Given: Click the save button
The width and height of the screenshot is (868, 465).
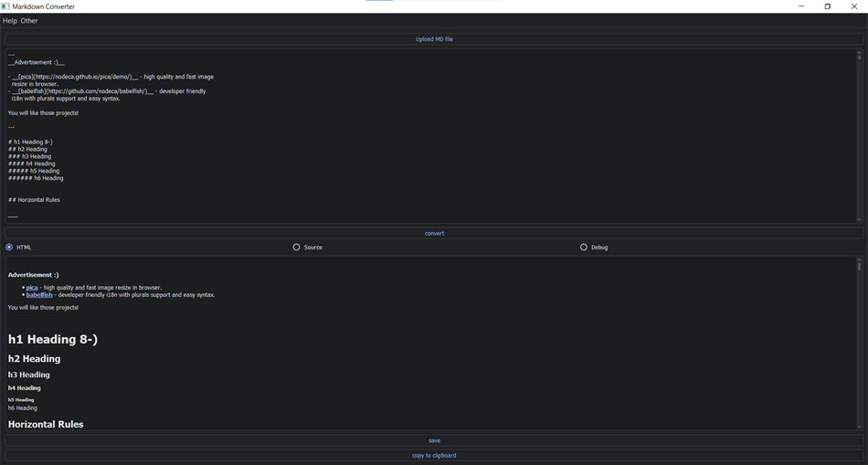Looking at the screenshot, I should (x=434, y=440).
